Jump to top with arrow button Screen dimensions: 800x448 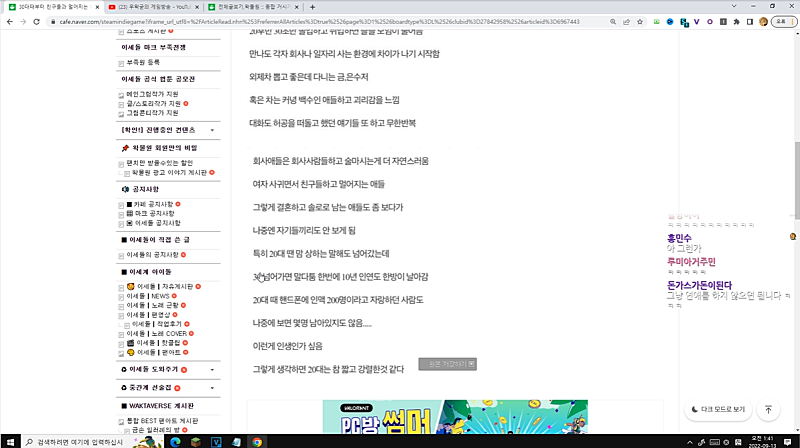tap(768, 409)
